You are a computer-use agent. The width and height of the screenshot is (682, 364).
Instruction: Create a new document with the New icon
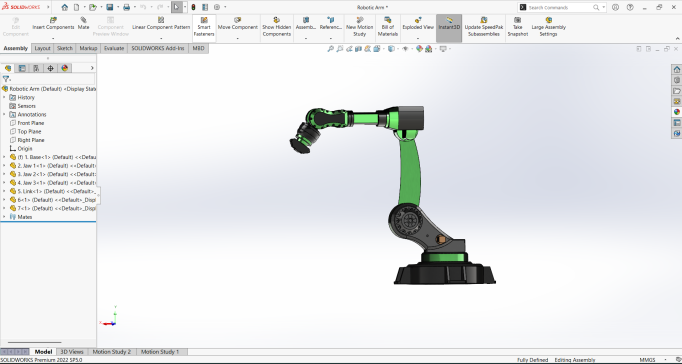(77, 7)
